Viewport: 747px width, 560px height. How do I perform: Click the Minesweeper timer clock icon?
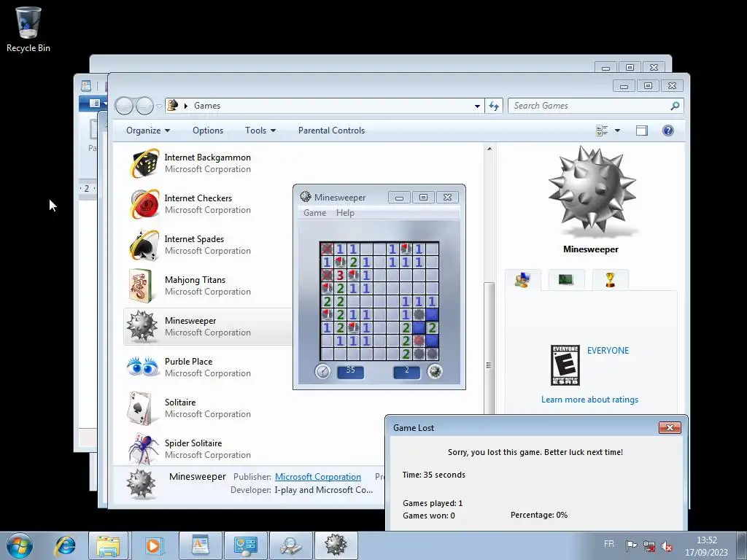click(322, 371)
